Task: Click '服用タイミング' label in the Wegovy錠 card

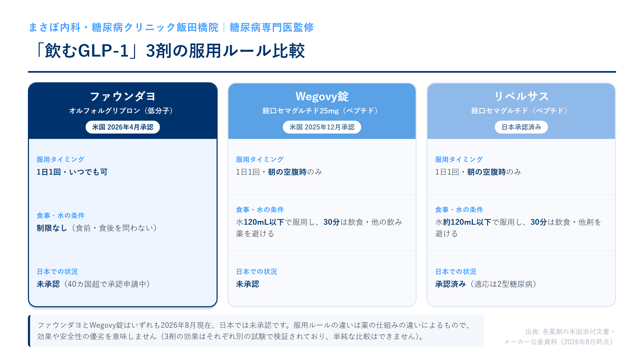Action: (259, 160)
